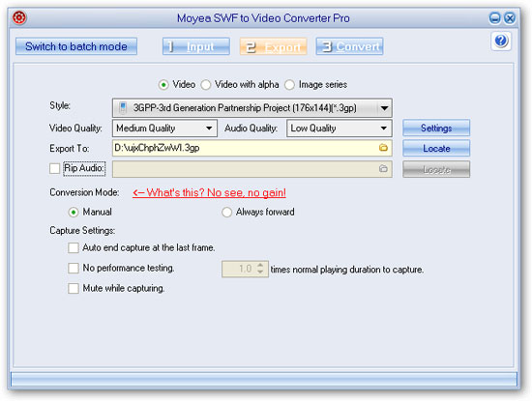Click the Rip Audio path field

click(252, 169)
